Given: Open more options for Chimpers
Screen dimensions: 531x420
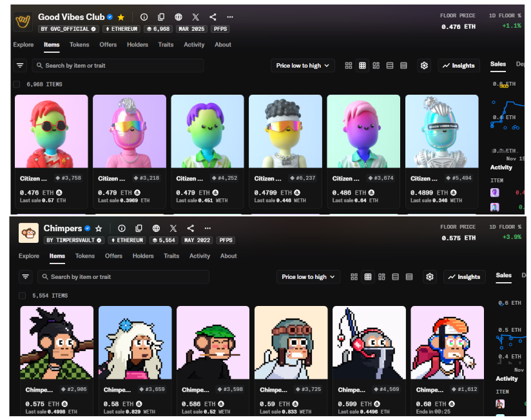Looking at the screenshot, I should (208, 229).
